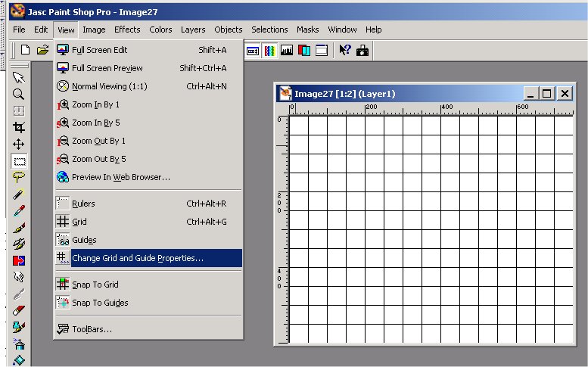Select the Crop tool
The width and height of the screenshot is (588, 367).
(19, 127)
